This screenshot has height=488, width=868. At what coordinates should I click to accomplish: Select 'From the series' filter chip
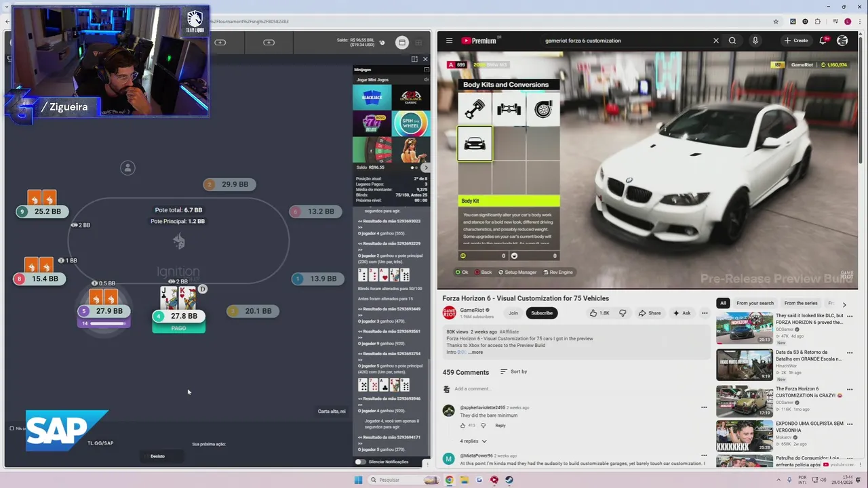[x=801, y=303]
